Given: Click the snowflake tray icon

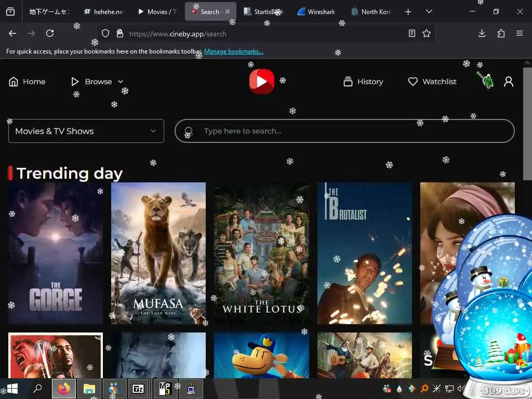Looking at the screenshot, I should coord(436,389).
